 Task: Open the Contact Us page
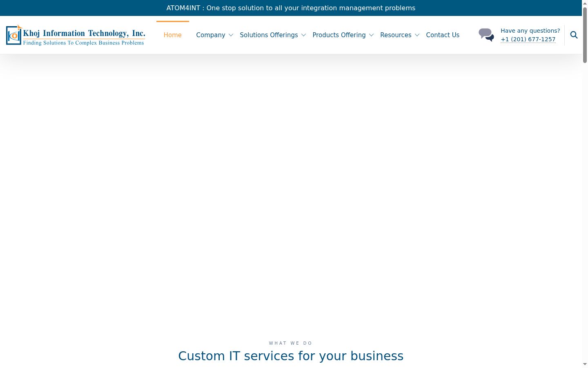443,35
